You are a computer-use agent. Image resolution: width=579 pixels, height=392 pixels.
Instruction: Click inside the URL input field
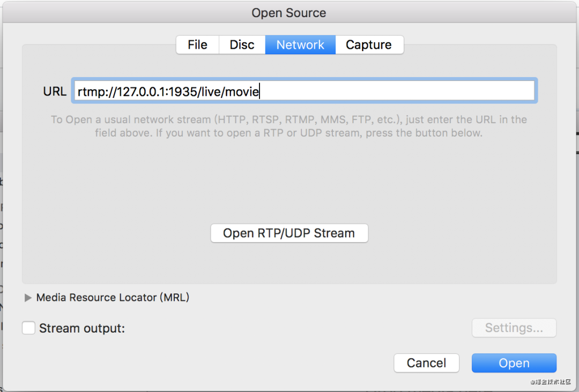point(397,91)
